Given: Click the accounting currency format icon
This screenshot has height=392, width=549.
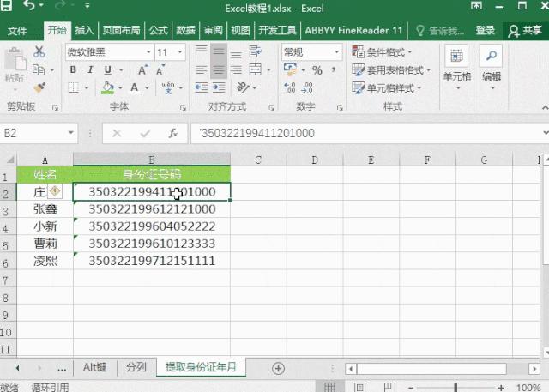Looking at the screenshot, I should (291, 69).
